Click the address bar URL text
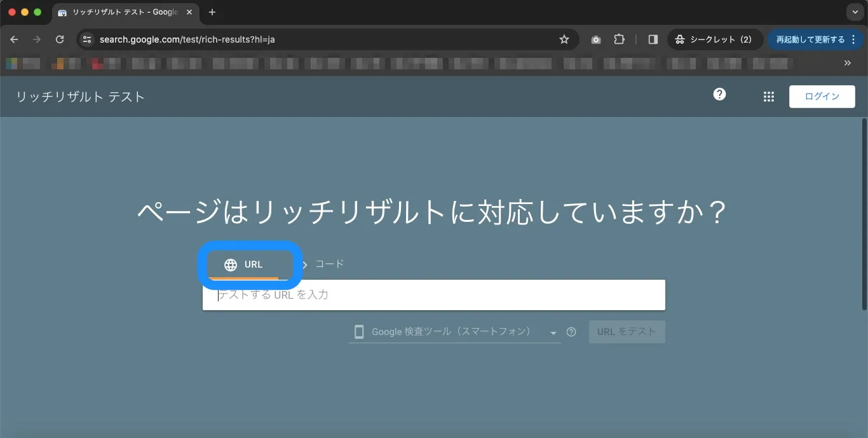The height and width of the screenshot is (438, 868). [187, 39]
